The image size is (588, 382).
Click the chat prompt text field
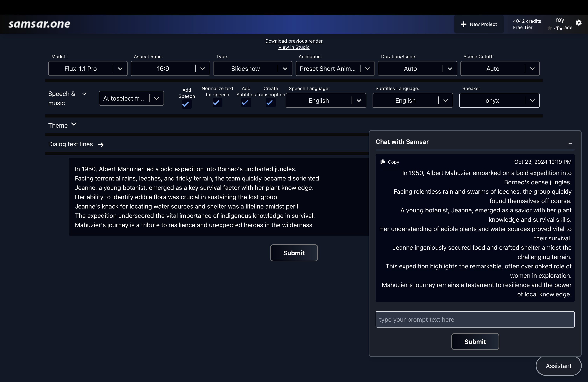475,320
